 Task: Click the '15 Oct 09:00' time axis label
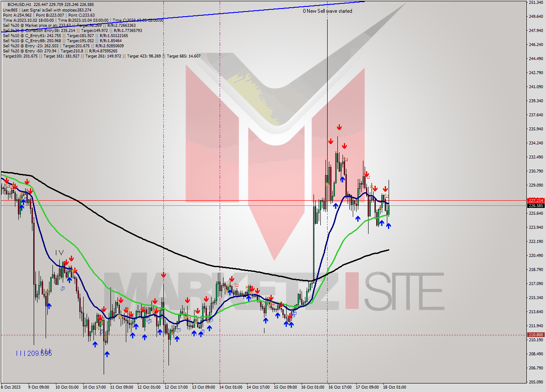point(285,388)
